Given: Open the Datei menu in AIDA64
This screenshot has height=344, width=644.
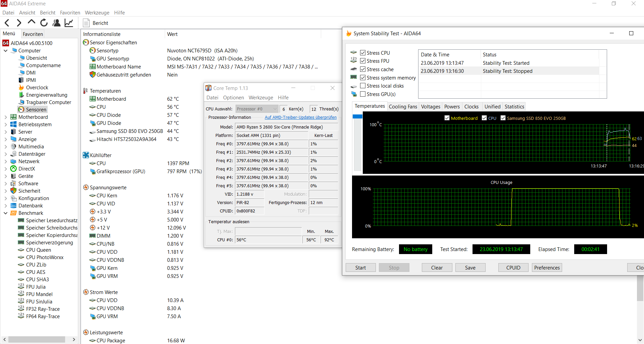Looking at the screenshot, I should pyautogui.click(x=8, y=12).
